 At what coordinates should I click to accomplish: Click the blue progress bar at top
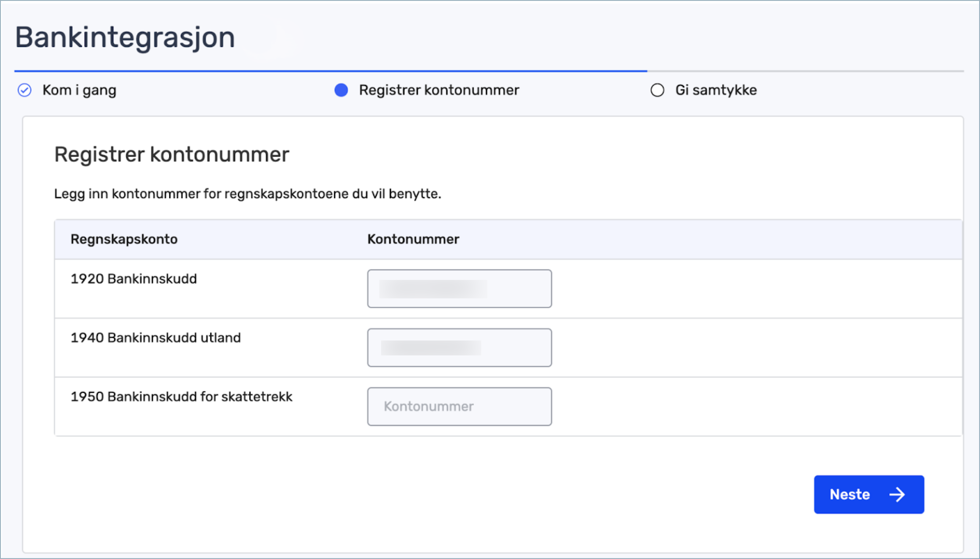330,71
